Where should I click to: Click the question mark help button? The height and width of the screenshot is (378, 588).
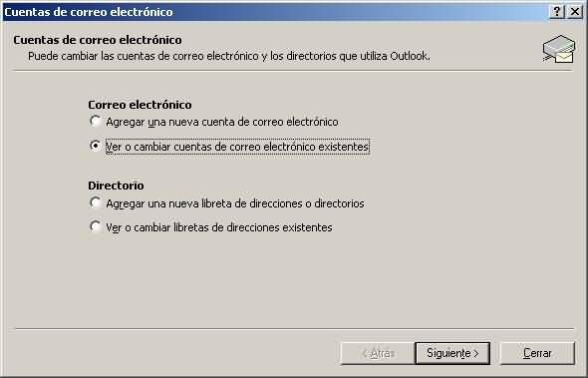click(x=557, y=12)
